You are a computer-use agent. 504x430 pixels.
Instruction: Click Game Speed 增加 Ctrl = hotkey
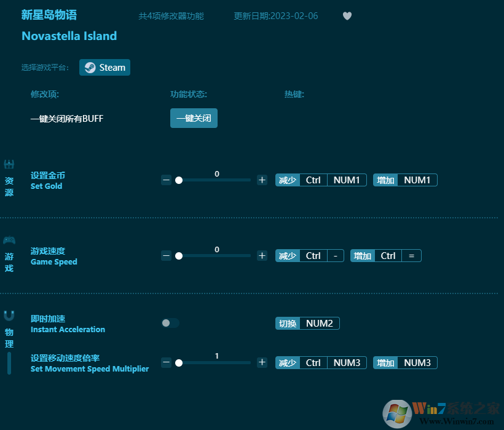point(386,256)
